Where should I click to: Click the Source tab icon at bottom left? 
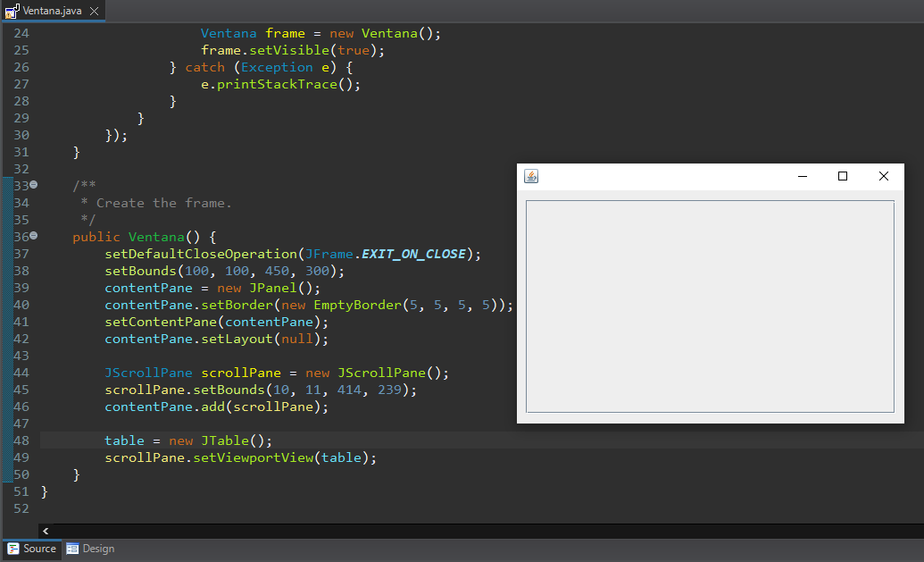pyautogui.click(x=11, y=549)
